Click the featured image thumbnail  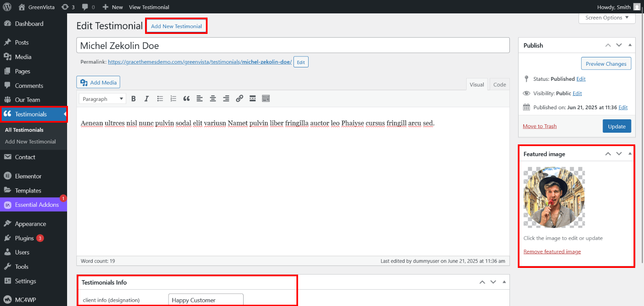pyautogui.click(x=554, y=197)
